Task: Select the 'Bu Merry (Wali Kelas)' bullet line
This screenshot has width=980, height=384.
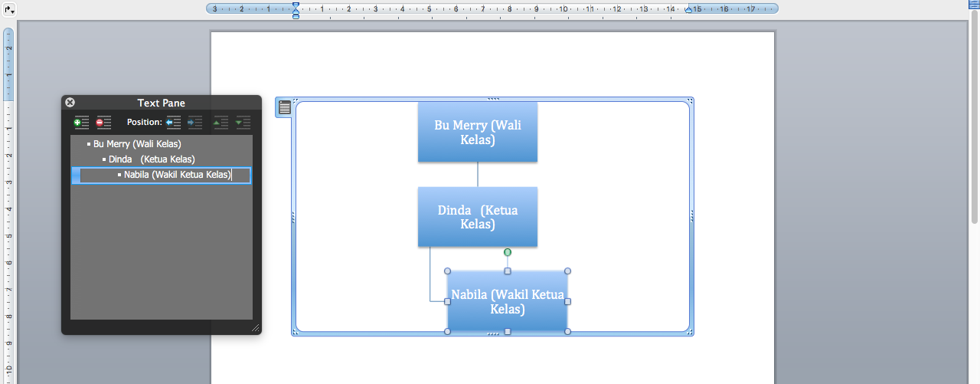Action: [x=137, y=144]
